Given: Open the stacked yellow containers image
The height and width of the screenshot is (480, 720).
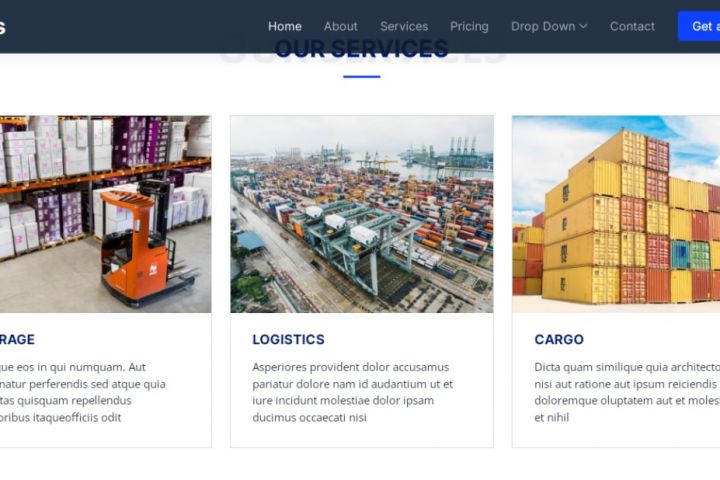Looking at the screenshot, I should (616, 214).
